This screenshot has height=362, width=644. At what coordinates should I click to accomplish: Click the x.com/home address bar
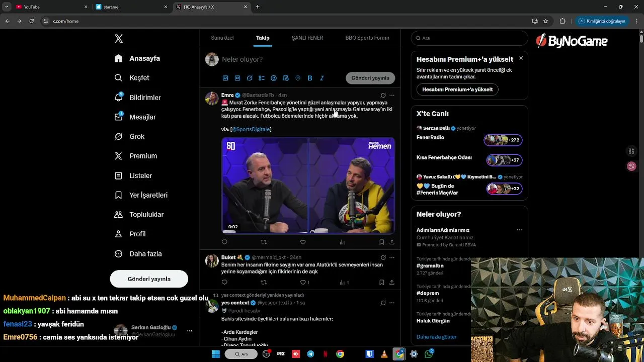[65, 21]
